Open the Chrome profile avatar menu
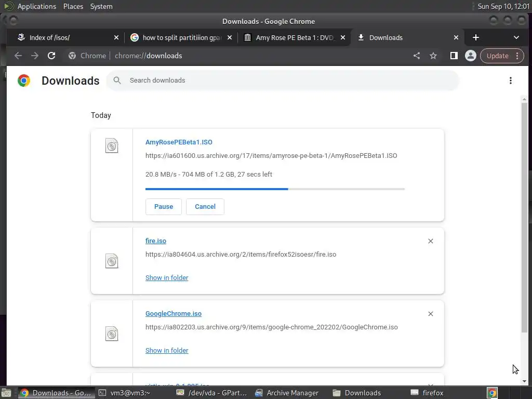This screenshot has height=399, width=532. coord(471,56)
